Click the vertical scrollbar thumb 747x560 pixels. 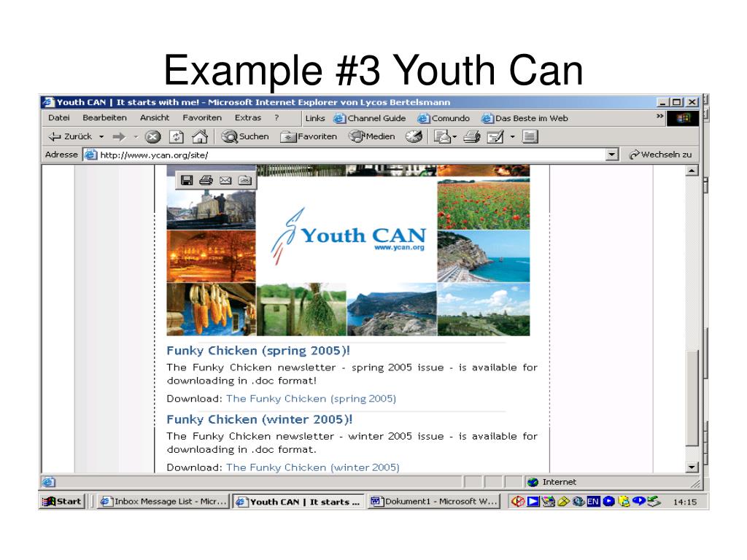tap(693, 398)
